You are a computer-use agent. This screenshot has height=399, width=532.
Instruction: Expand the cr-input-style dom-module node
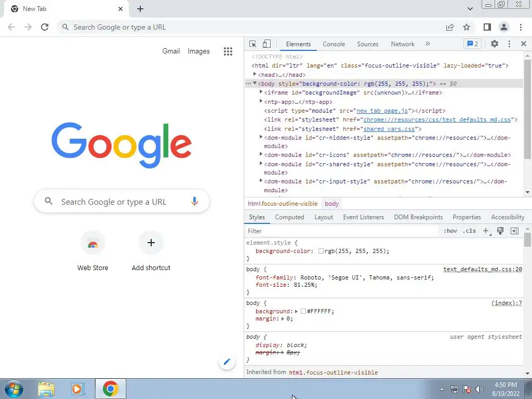pyautogui.click(x=261, y=181)
